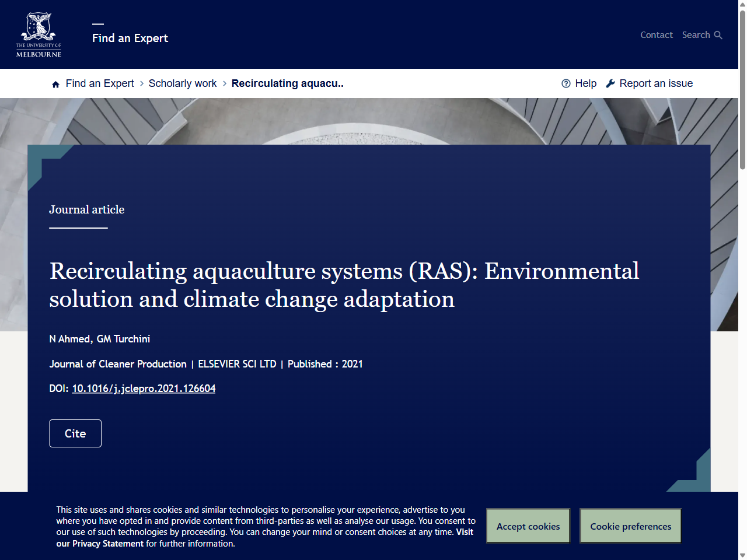
Task: Select the Recirculating aquacu.. breadcrumb item
Action: click(288, 83)
